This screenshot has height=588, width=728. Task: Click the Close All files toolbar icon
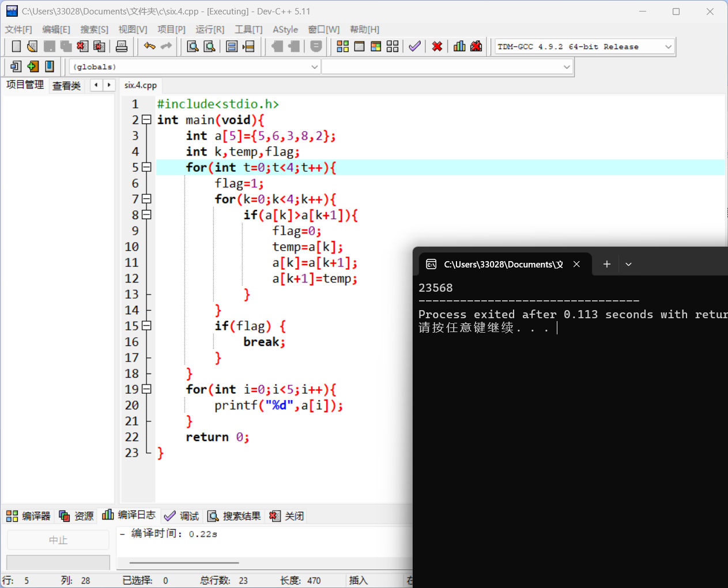[x=99, y=46]
